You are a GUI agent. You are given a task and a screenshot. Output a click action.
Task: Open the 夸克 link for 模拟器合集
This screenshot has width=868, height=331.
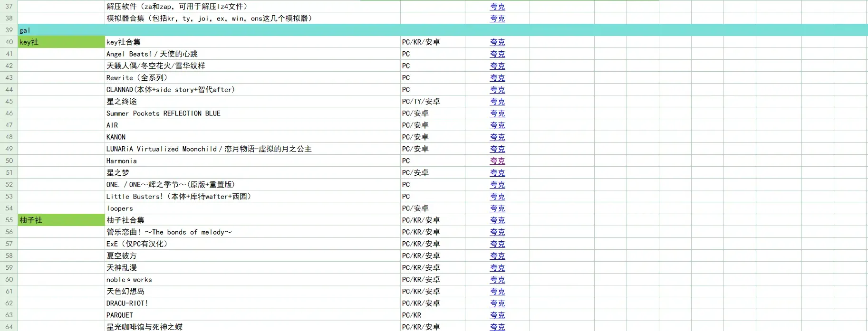coord(497,19)
